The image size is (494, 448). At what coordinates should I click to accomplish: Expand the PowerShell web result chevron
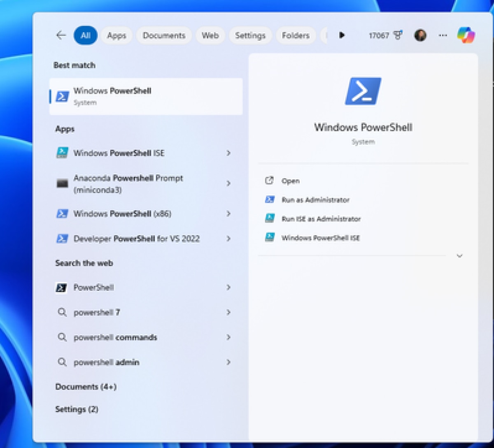click(x=228, y=288)
